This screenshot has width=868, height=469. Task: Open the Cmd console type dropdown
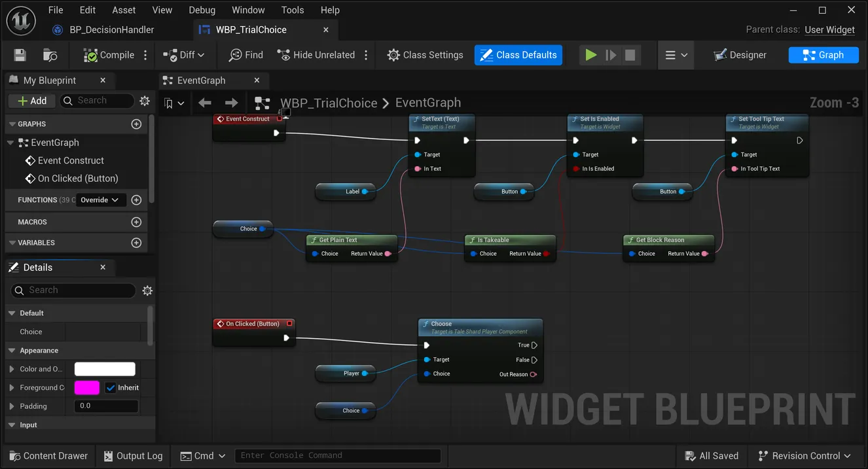(203, 456)
